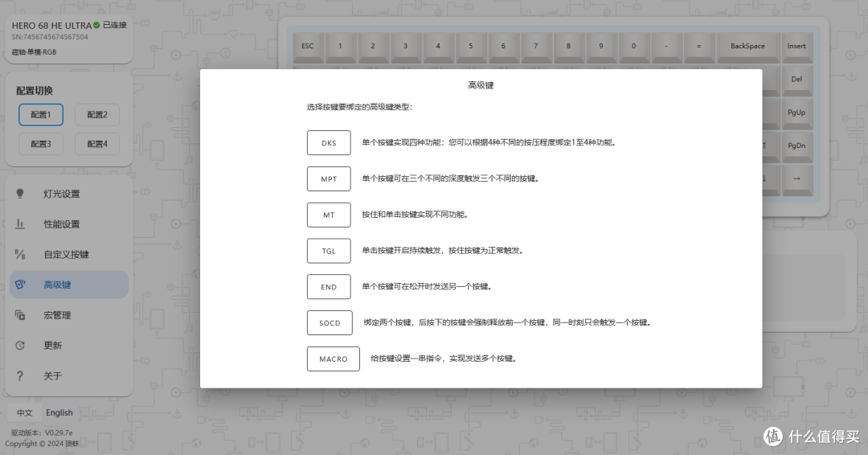Open 高级键 advanced keys menu
Image resolution: width=868 pixels, height=455 pixels.
pyautogui.click(x=69, y=285)
